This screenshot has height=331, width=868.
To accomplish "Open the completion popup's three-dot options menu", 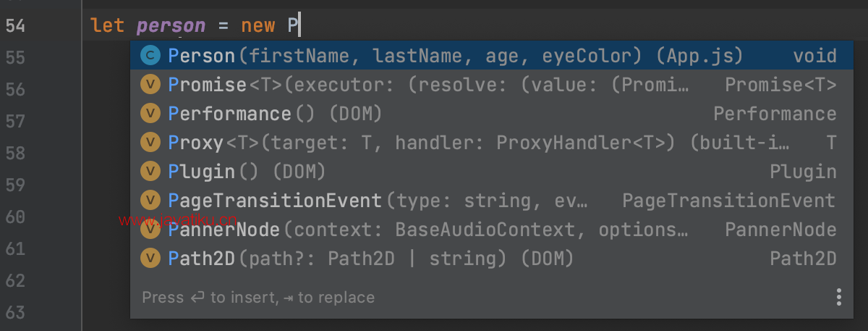I will [x=839, y=297].
